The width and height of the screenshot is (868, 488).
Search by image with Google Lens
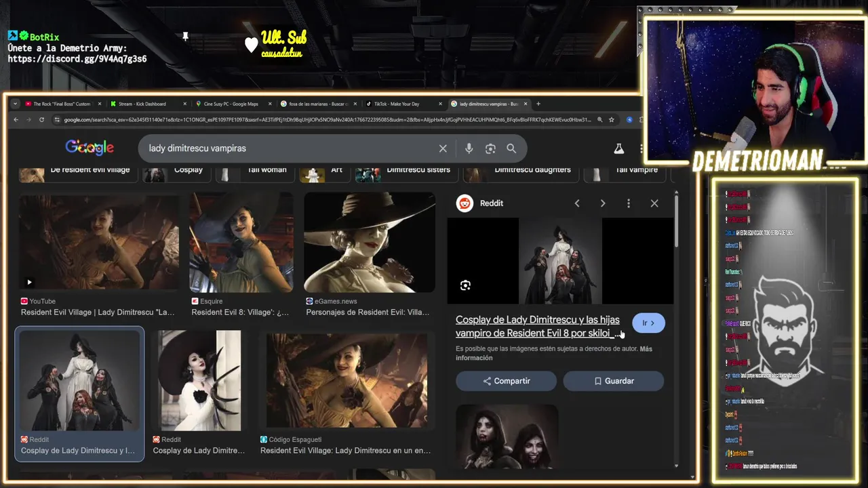click(x=490, y=148)
